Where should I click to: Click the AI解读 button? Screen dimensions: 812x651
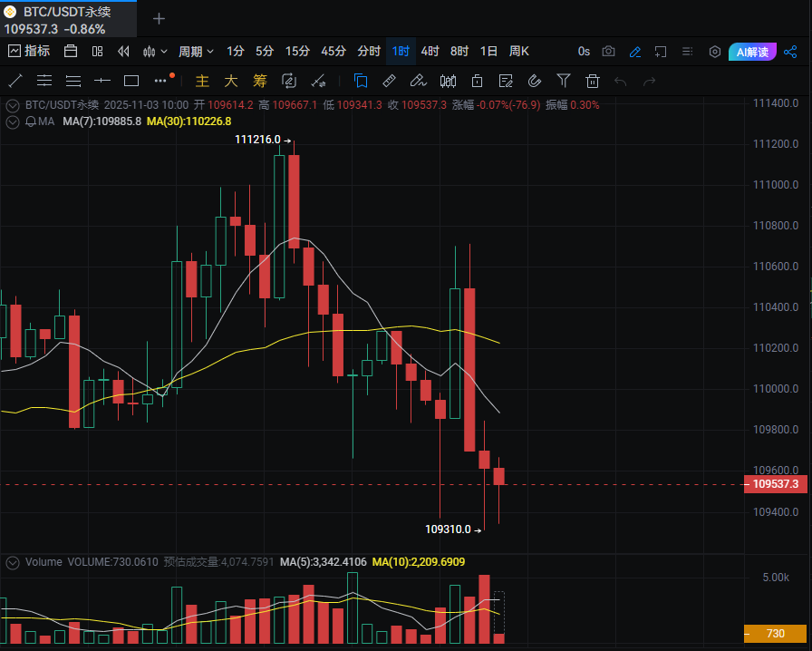coord(752,52)
